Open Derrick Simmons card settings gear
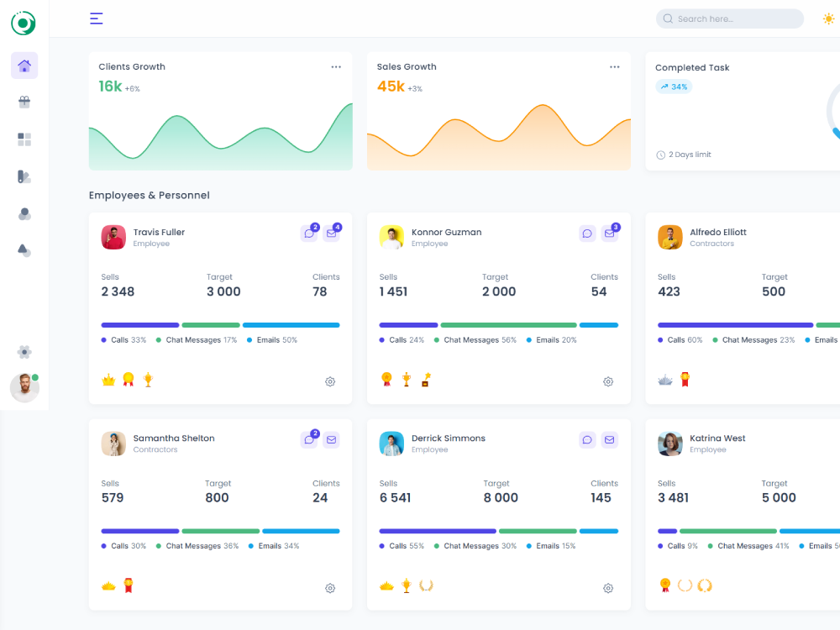The width and height of the screenshot is (840, 630). click(x=608, y=588)
